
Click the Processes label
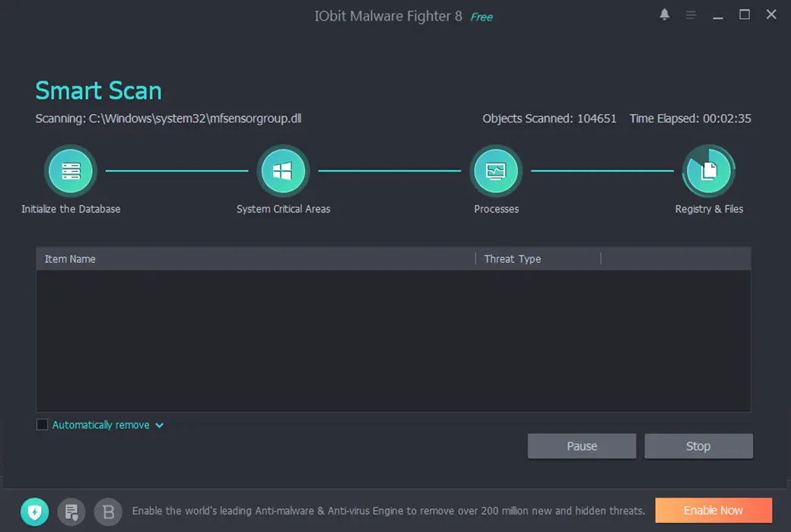pos(497,209)
